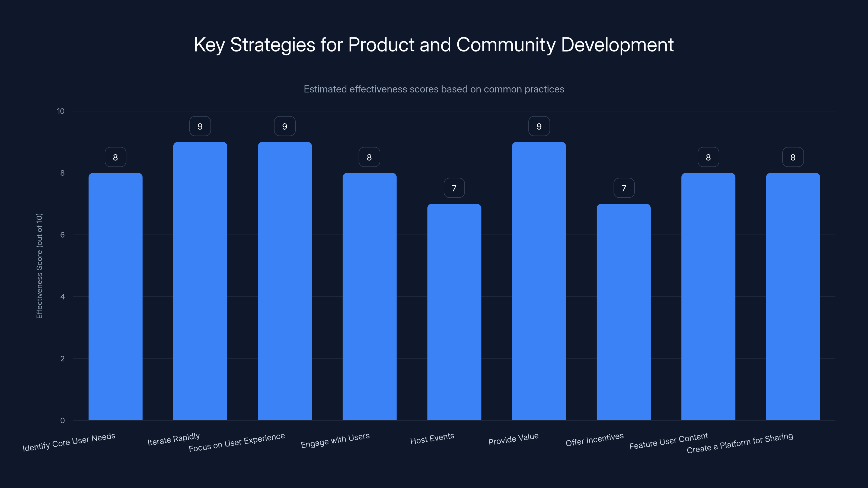
Task: Click the 'Provide Value' x-axis label
Action: (x=513, y=439)
